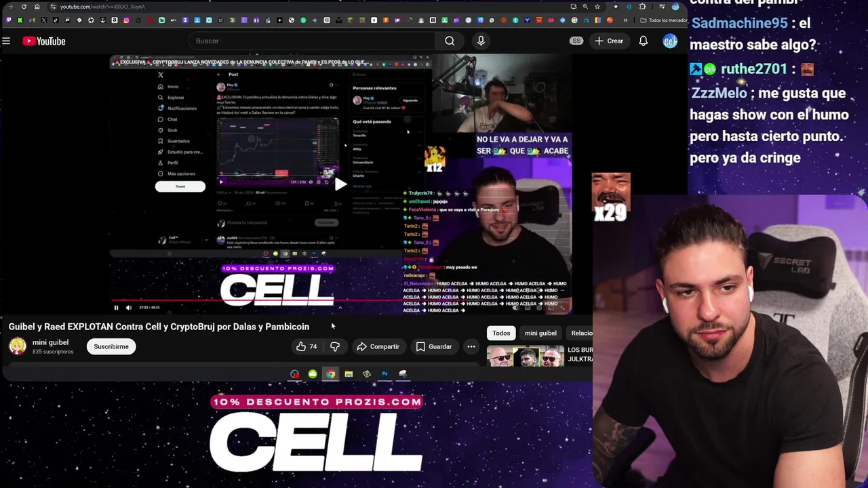This screenshot has height=488, width=868.
Task: Mute the video with the speaker icon
Action: (x=129, y=308)
